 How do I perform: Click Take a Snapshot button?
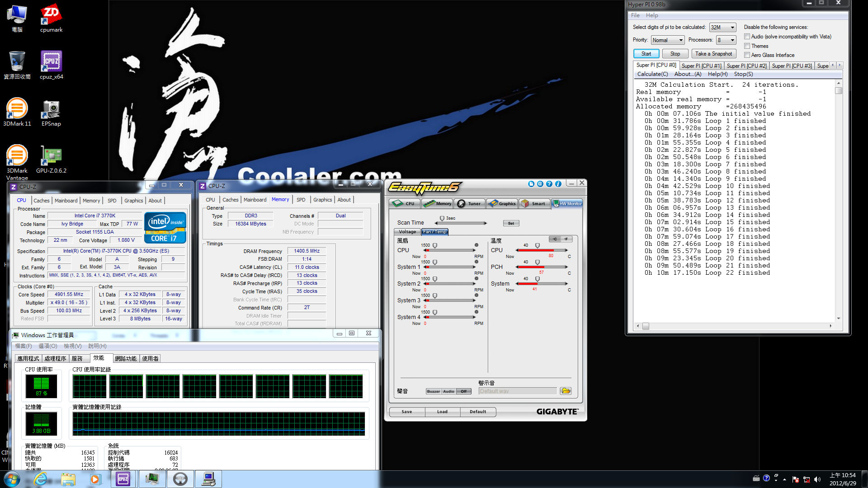coord(713,54)
